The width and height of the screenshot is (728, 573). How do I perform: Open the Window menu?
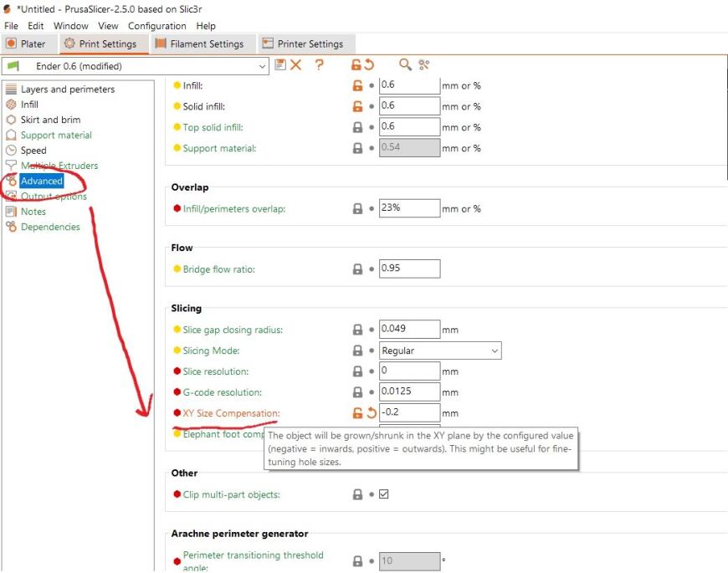click(x=70, y=26)
